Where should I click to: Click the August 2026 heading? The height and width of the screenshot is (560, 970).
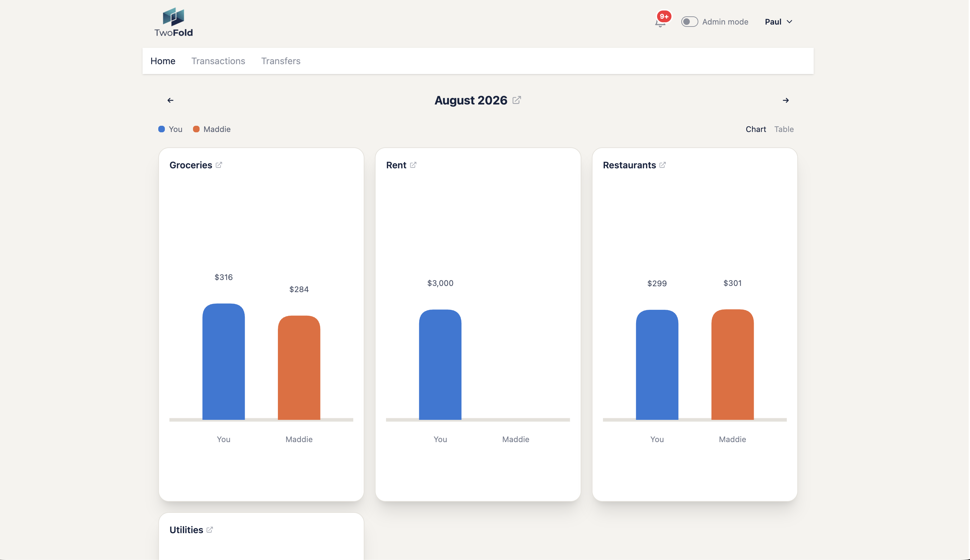pos(471,100)
